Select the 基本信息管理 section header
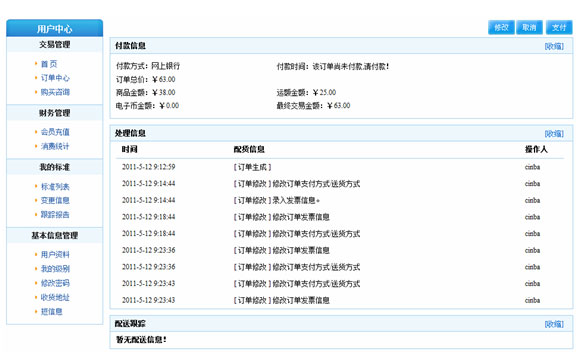576x363 pixels. pos(55,236)
